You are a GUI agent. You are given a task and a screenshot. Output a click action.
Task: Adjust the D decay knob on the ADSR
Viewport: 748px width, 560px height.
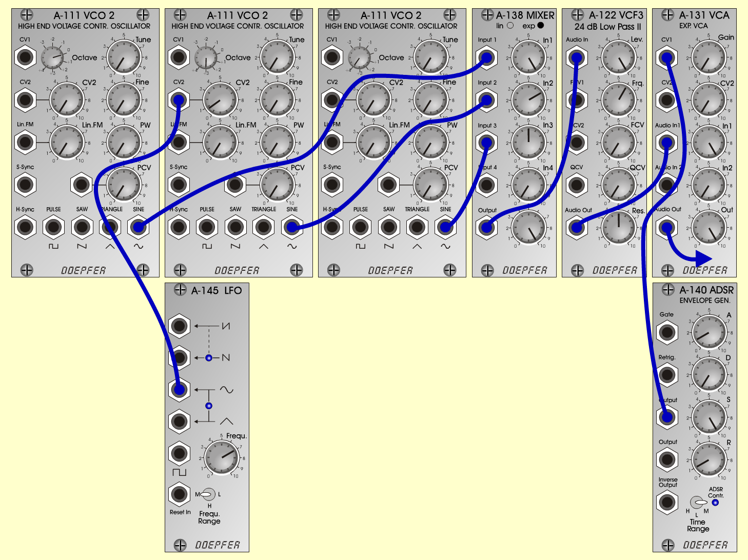709,375
